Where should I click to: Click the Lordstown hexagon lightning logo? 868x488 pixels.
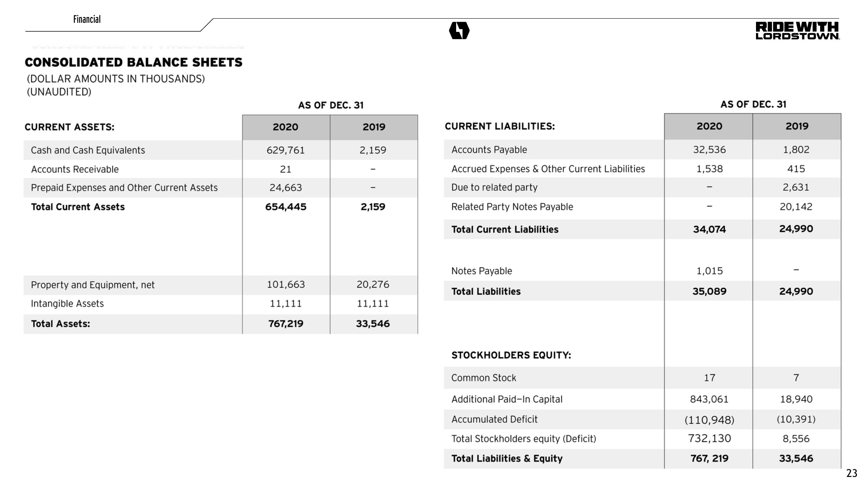point(459,30)
